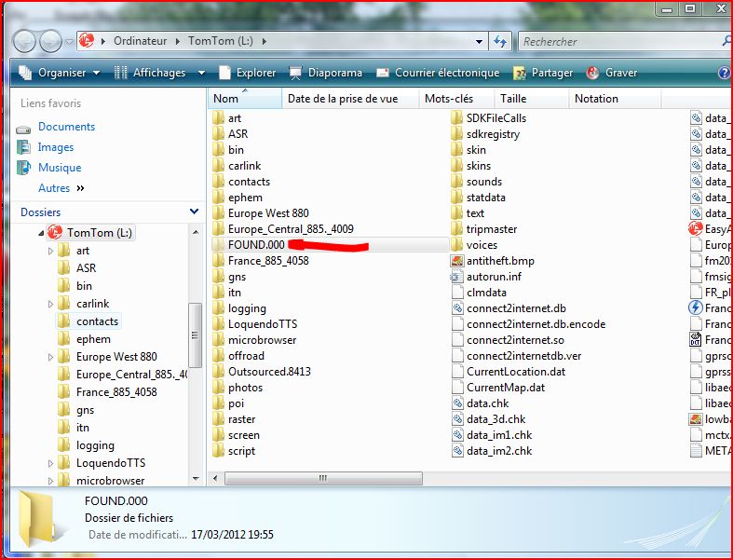Open Documents favorite link

tap(66, 127)
